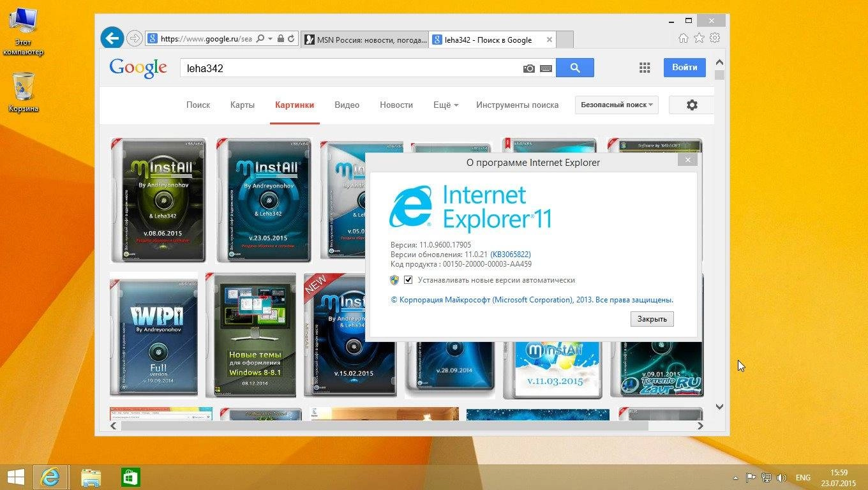Click the volume speaker tray icon
This screenshot has height=490, width=868.
point(781,477)
